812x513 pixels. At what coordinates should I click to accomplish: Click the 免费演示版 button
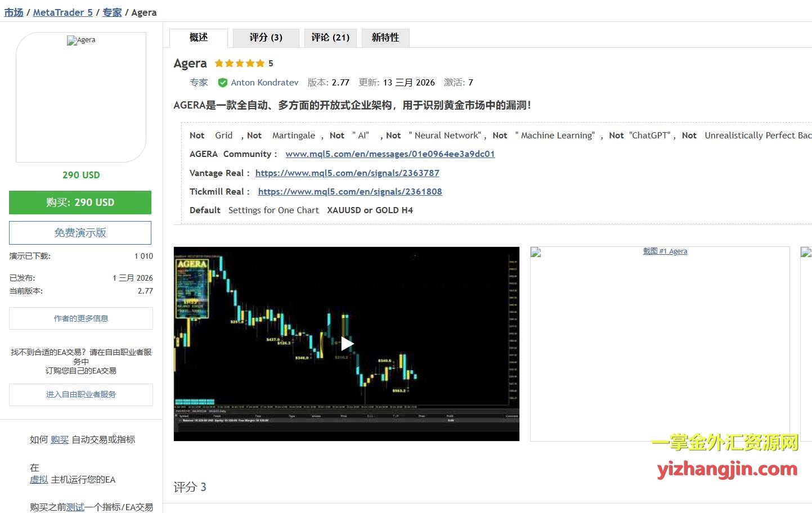coord(80,233)
